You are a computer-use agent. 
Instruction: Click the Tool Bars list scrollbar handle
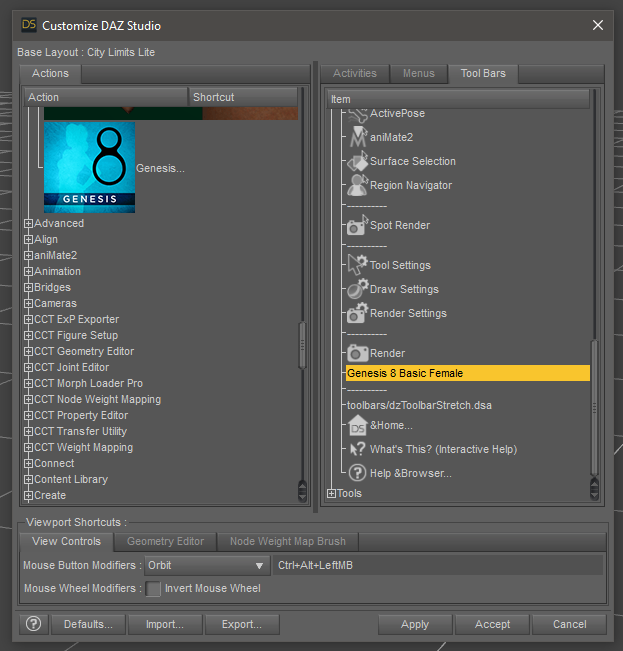pos(594,408)
